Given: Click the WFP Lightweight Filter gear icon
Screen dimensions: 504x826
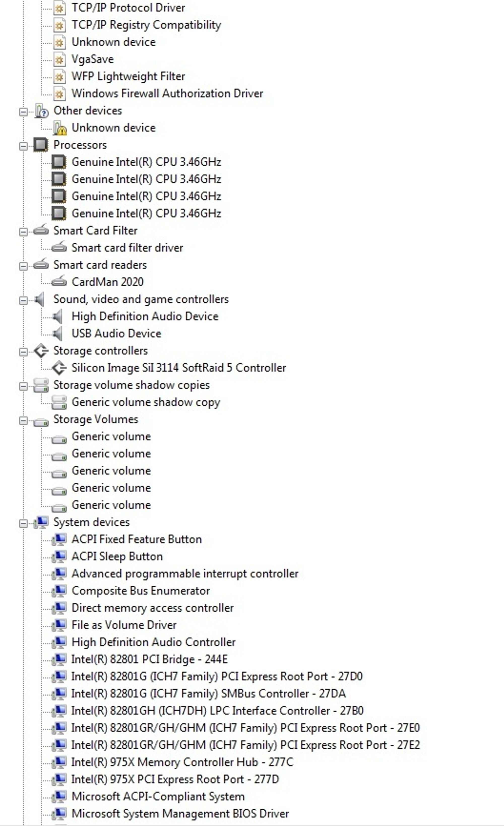Looking at the screenshot, I should (59, 76).
